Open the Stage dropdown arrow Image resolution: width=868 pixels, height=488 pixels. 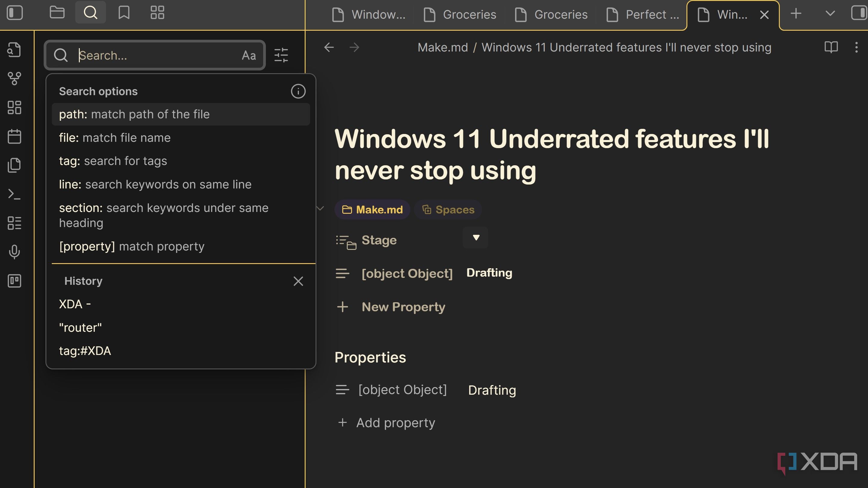point(475,238)
